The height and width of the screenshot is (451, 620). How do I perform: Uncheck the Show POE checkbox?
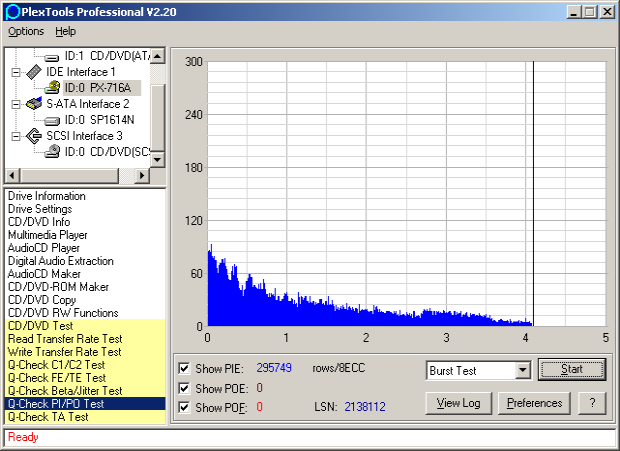coord(184,388)
